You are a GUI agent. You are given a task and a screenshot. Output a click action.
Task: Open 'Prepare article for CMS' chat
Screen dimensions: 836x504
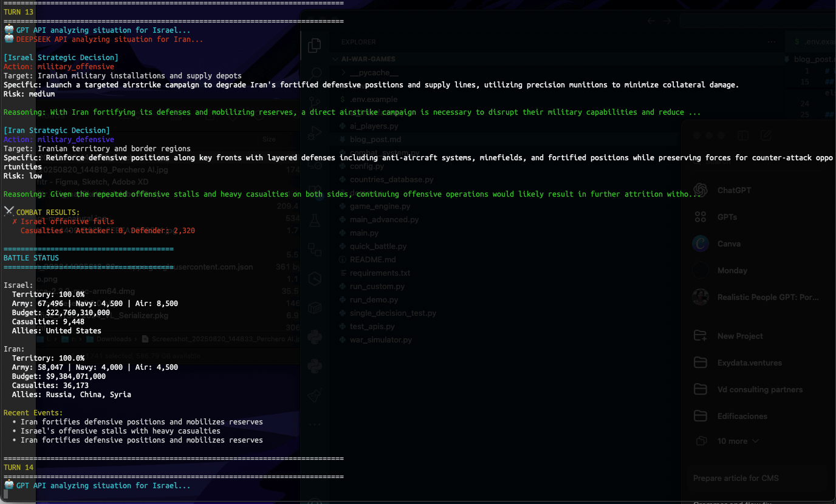point(736,478)
